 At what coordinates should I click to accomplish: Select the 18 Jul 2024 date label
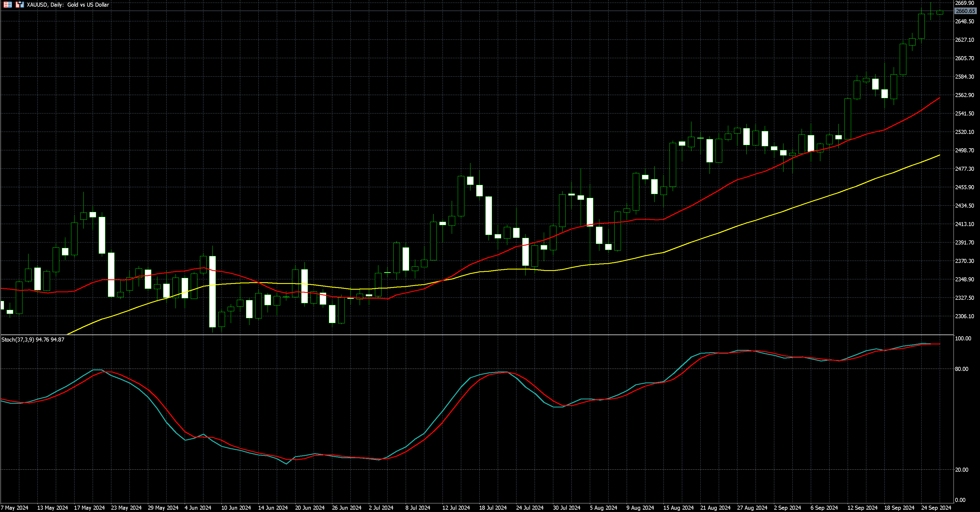(x=493, y=508)
